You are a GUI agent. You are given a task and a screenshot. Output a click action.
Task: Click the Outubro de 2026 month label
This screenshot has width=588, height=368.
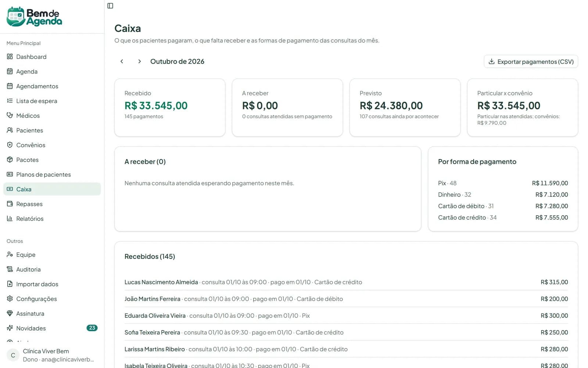pos(177,61)
